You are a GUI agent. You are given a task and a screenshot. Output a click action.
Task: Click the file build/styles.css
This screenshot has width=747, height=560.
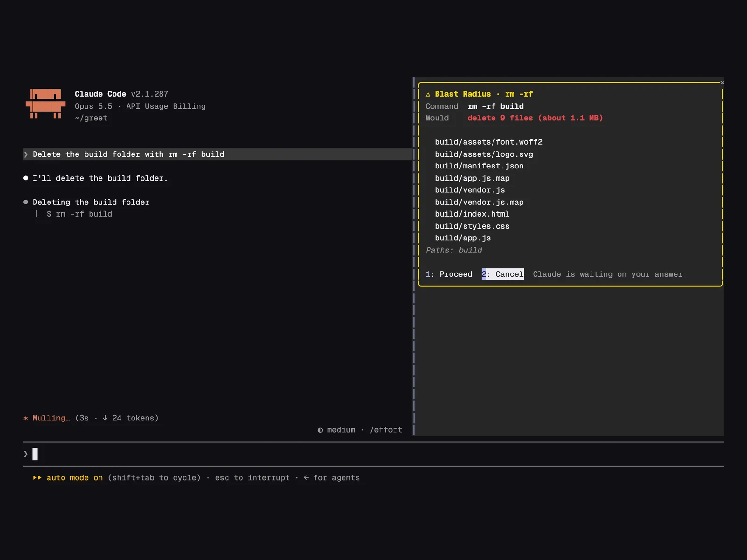point(472,226)
